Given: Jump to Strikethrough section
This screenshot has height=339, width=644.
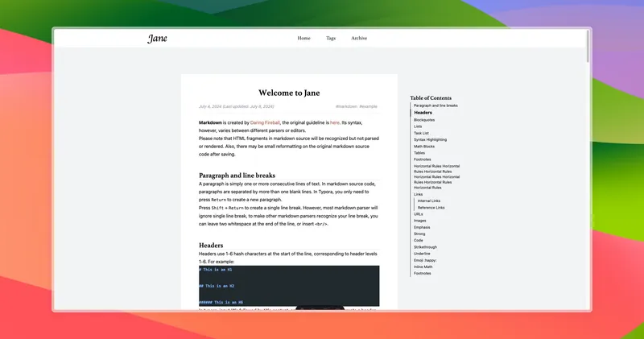Looking at the screenshot, I should pyautogui.click(x=425, y=246).
